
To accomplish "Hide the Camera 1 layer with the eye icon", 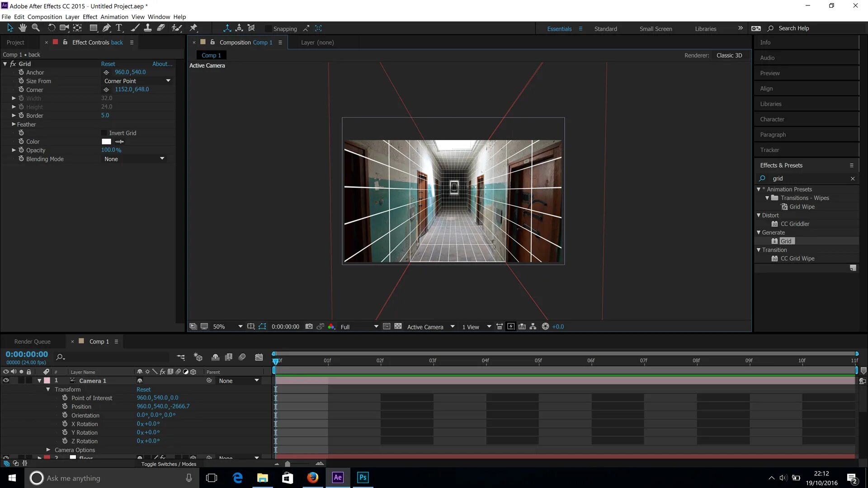I will (x=6, y=380).
